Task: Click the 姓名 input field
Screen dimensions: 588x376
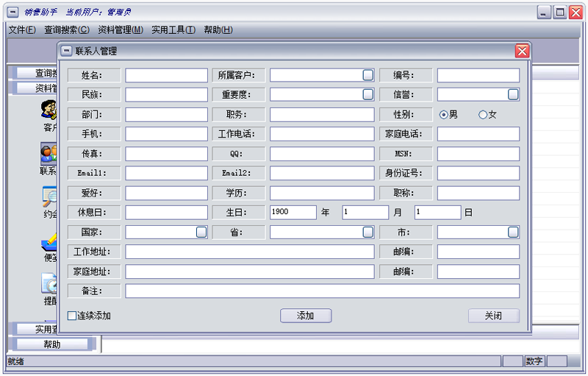Action: pyautogui.click(x=167, y=75)
